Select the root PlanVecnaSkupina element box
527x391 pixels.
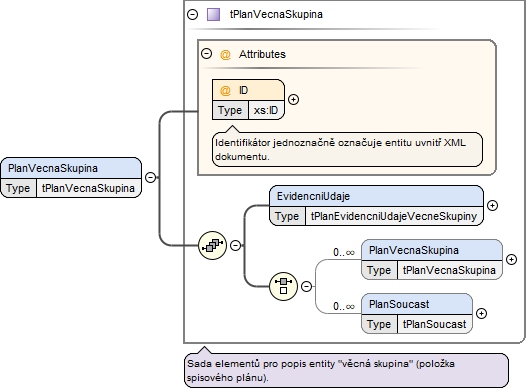pyautogui.click(x=71, y=178)
